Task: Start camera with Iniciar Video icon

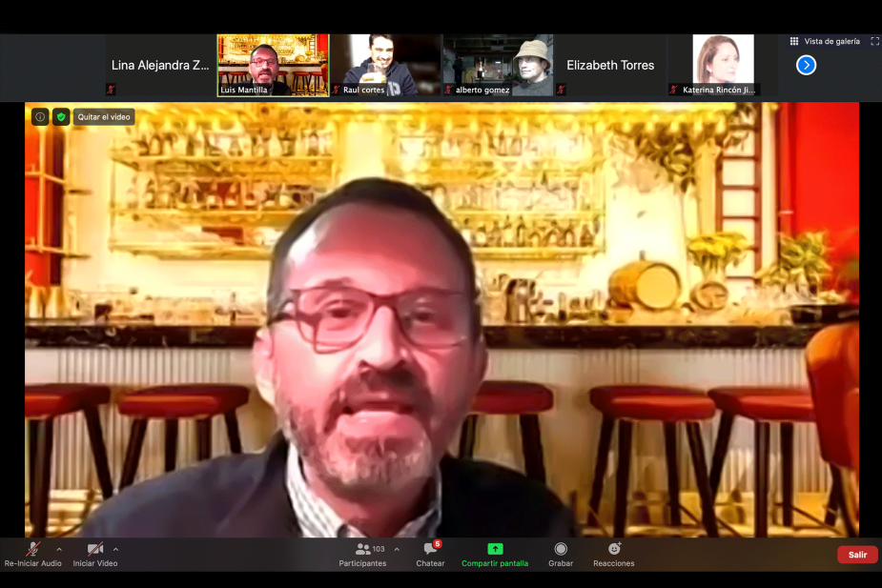Action: (95, 549)
